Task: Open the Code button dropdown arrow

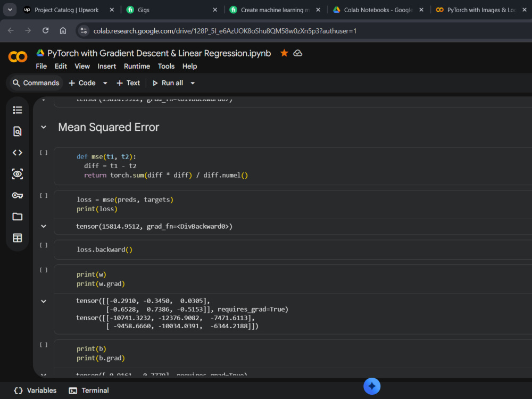Action: point(105,83)
